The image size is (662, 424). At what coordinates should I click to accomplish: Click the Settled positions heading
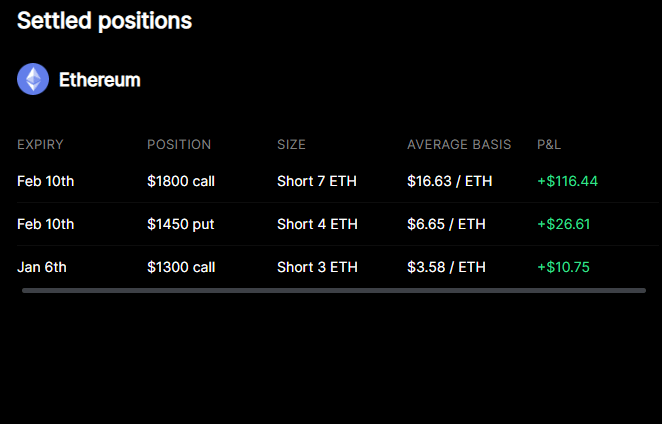(x=104, y=20)
